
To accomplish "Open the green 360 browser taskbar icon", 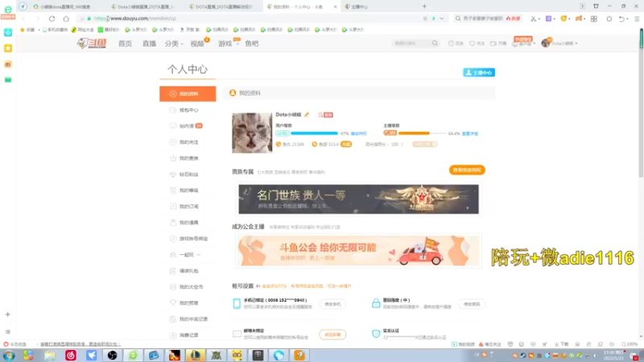I will click(133, 355).
